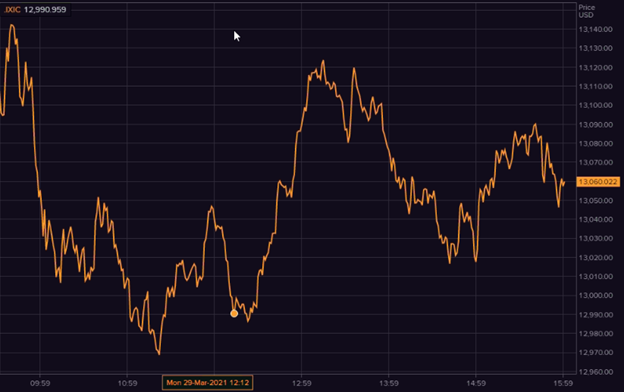Click the 14:59 time axis label
624x392 pixels.
(x=476, y=383)
